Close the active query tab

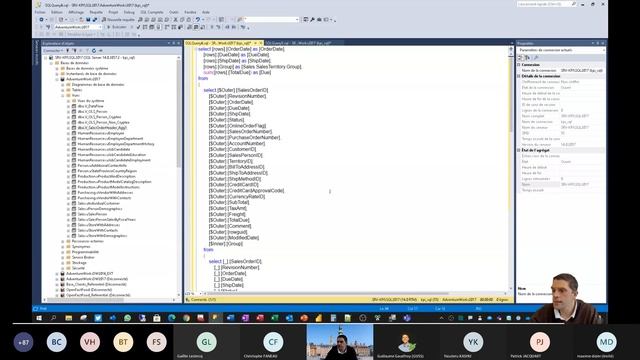tap(261, 43)
